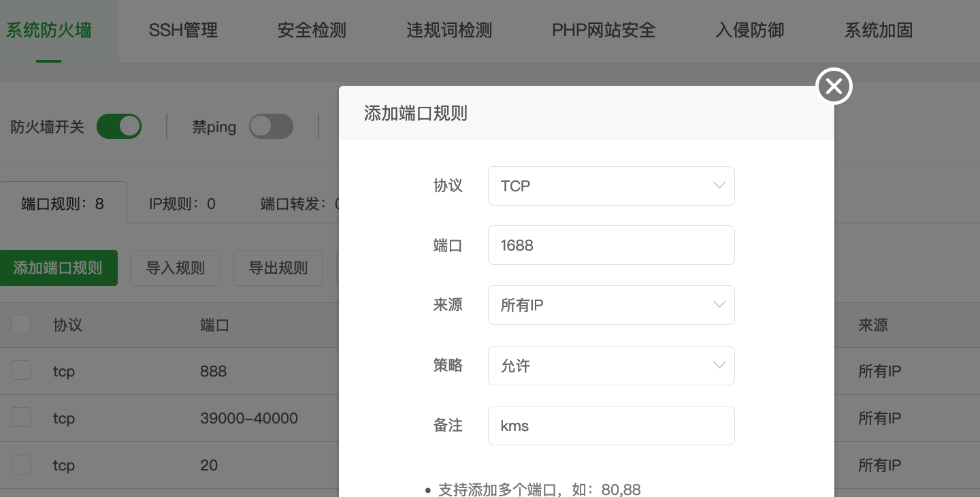Open the protocol TCP dropdown
This screenshot has width=980, height=497.
pos(610,186)
